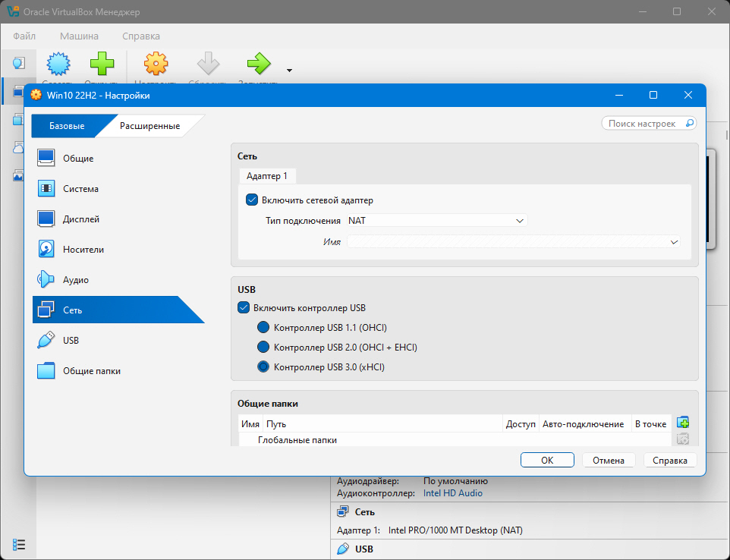The width and height of the screenshot is (730, 560).
Task: Open the Носители settings category
Action: 118,249
